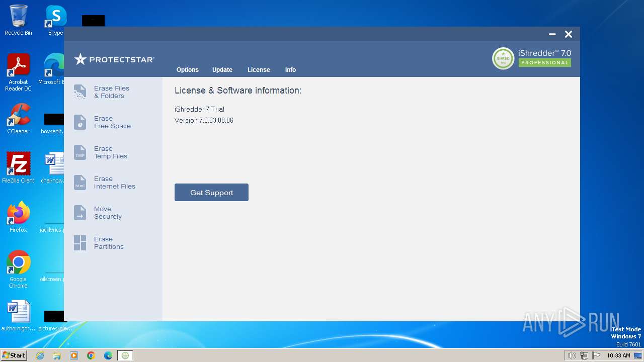The image size is (644, 362).
Task: Launch Chrome from the taskbar
Action: click(x=91, y=355)
